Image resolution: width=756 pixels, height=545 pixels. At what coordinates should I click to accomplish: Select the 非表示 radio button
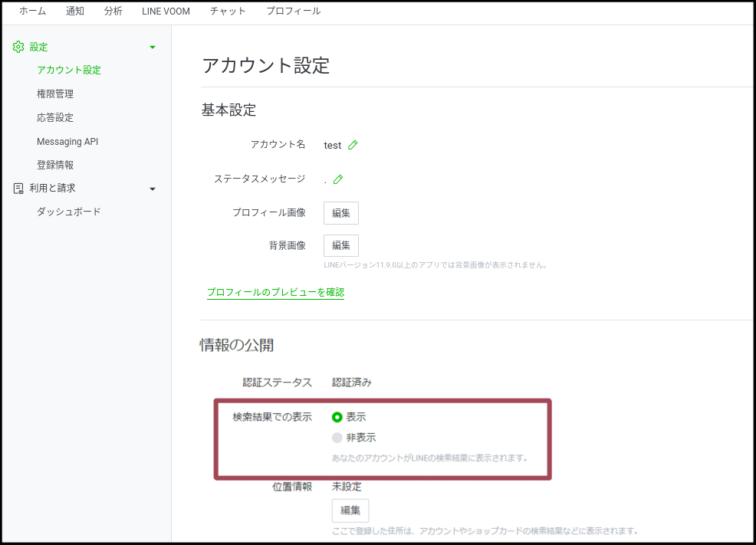click(337, 438)
